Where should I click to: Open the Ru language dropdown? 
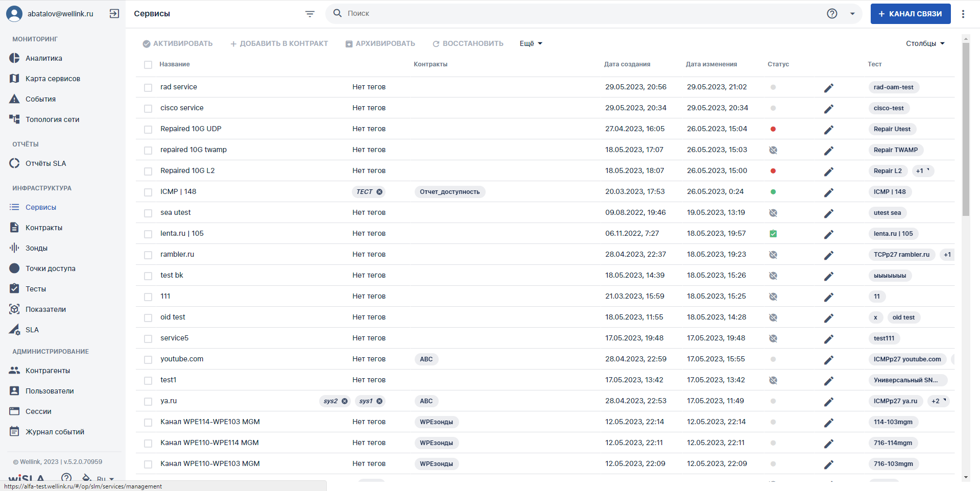[x=105, y=479]
